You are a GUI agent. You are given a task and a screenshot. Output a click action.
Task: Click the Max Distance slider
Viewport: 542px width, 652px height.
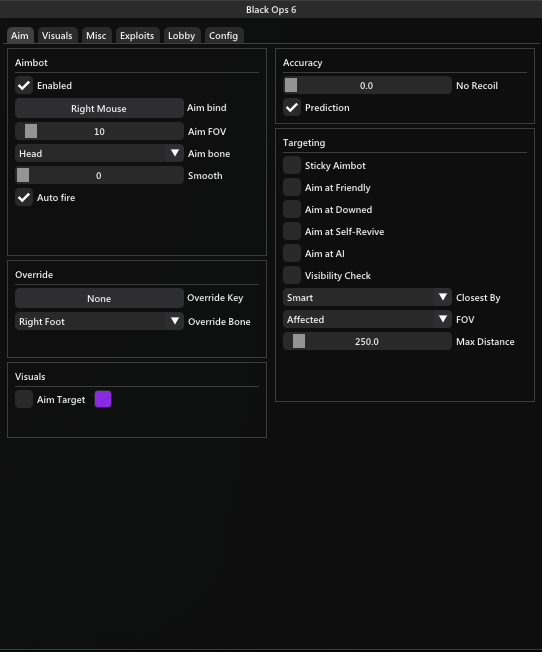367,341
